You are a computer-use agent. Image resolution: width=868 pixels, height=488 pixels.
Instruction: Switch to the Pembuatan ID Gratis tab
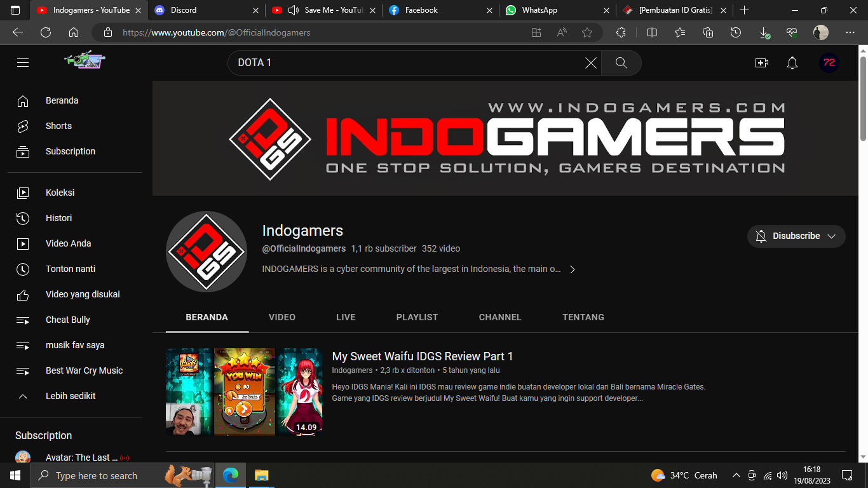pos(674,10)
